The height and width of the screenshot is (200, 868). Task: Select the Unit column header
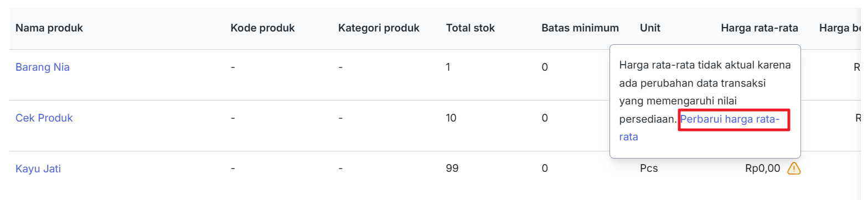pos(650,28)
